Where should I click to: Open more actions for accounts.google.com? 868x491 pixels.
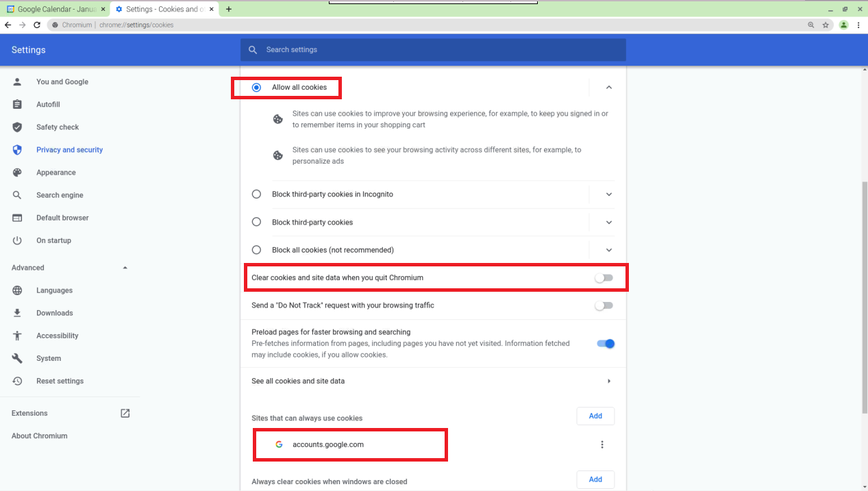602,444
